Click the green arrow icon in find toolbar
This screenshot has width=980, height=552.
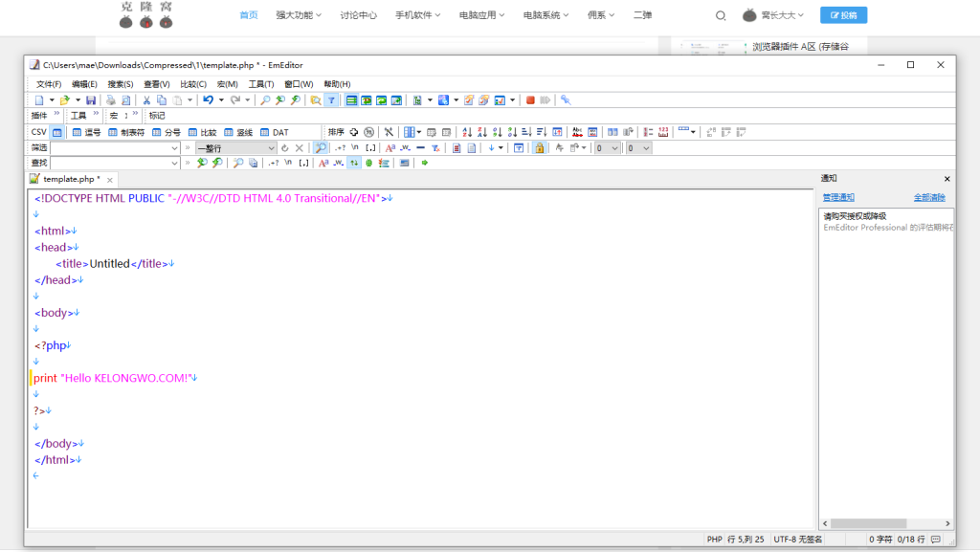coord(424,163)
